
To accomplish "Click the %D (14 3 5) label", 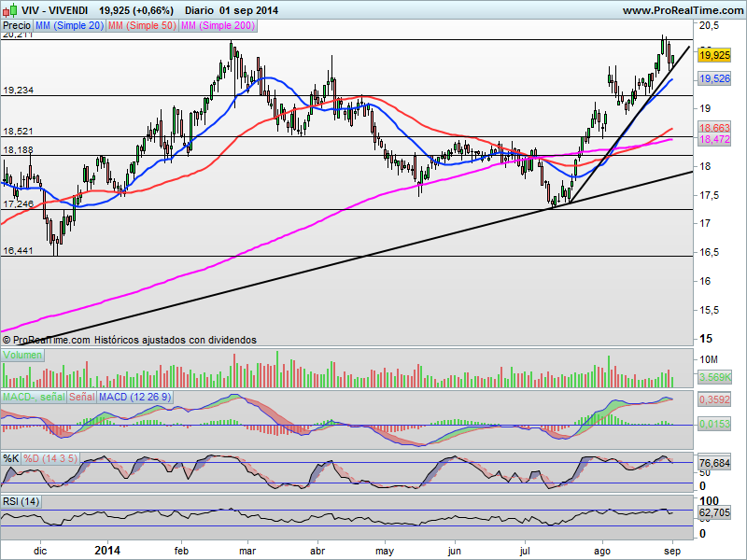I will pyautogui.click(x=50, y=458).
